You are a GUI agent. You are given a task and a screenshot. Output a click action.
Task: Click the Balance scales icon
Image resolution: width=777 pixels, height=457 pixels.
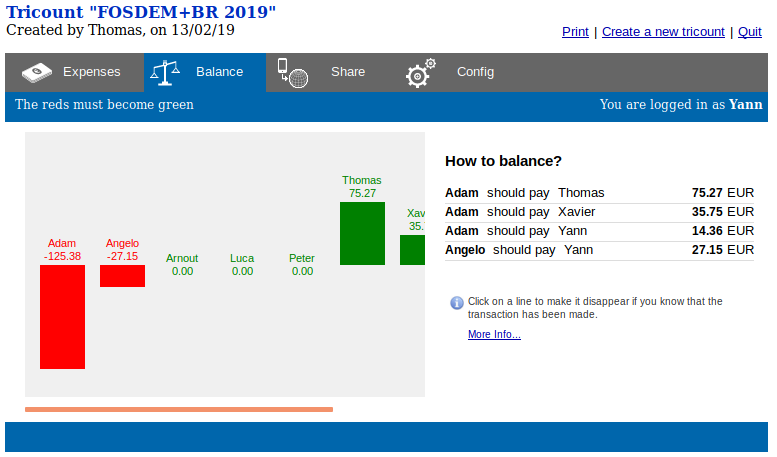tap(165, 73)
